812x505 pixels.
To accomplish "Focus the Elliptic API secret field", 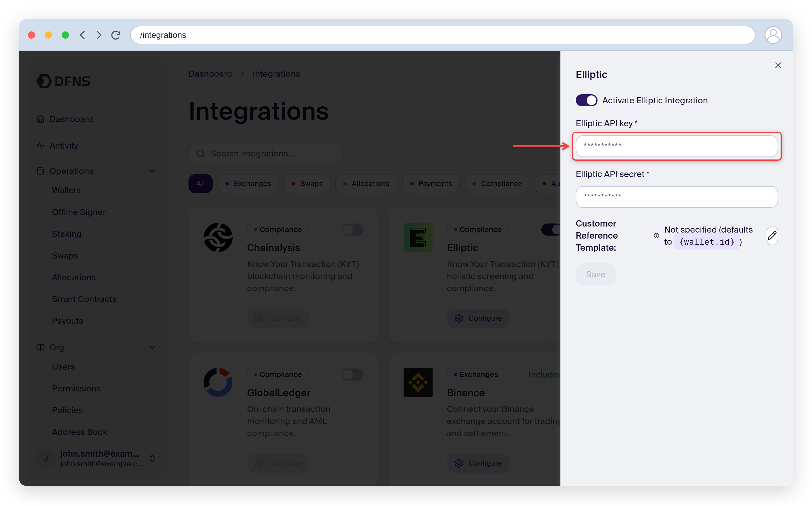I will pos(677,197).
